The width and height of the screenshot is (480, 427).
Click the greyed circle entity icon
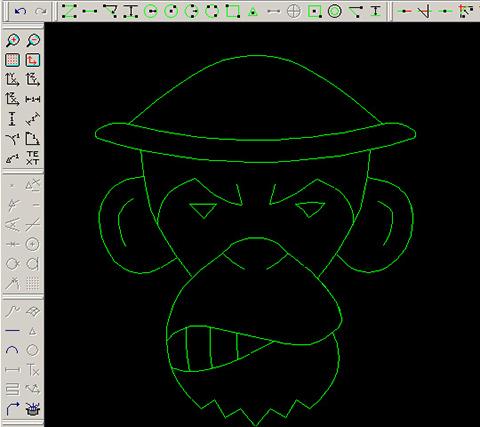[33, 350]
